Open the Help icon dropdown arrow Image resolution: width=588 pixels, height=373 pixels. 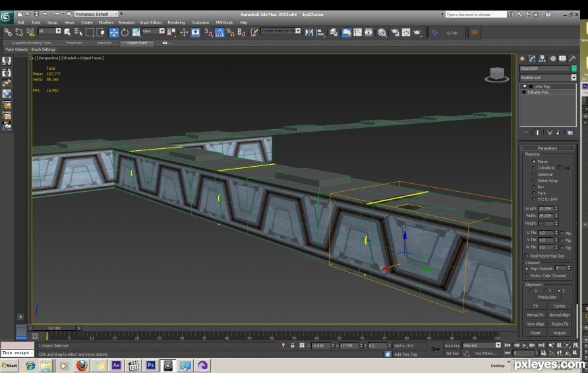point(556,14)
